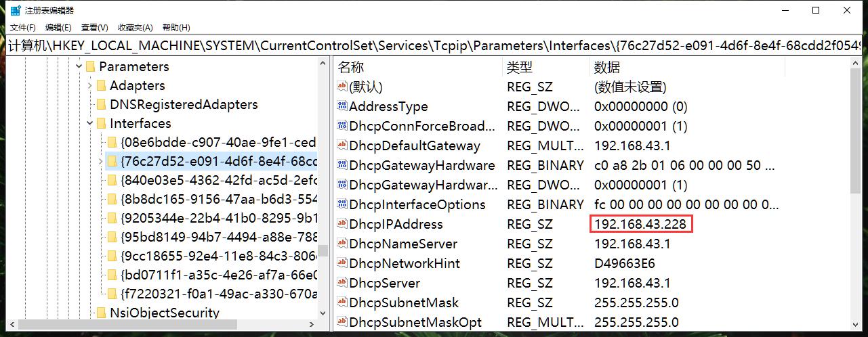This screenshot has height=337, width=868.
Task: Click the Registry Editor app icon in title bar
Action: coord(15,10)
